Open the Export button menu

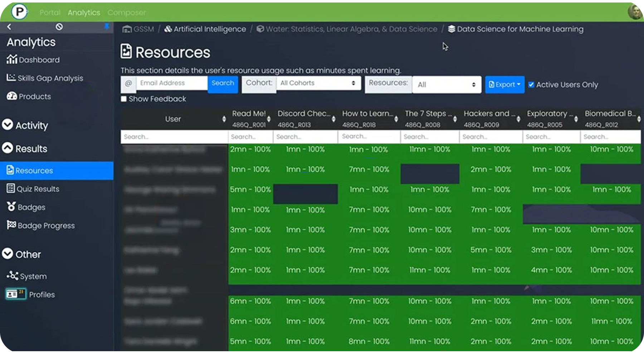pyautogui.click(x=504, y=85)
